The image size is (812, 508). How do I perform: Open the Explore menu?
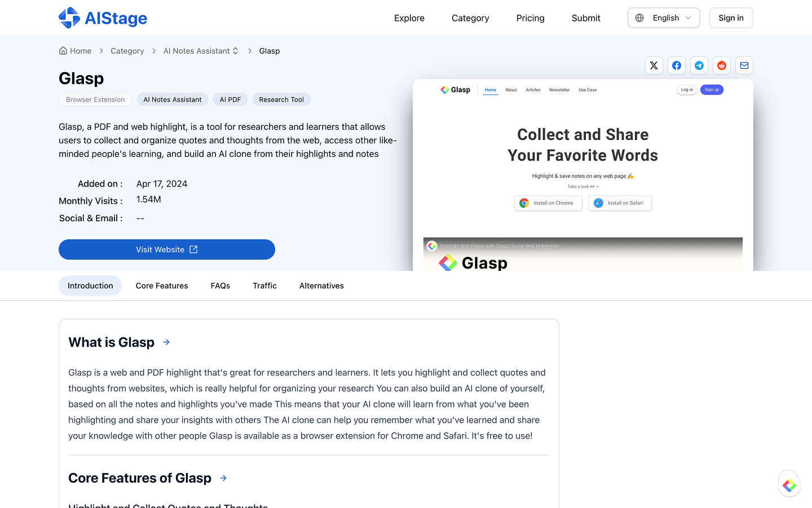pos(409,18)
